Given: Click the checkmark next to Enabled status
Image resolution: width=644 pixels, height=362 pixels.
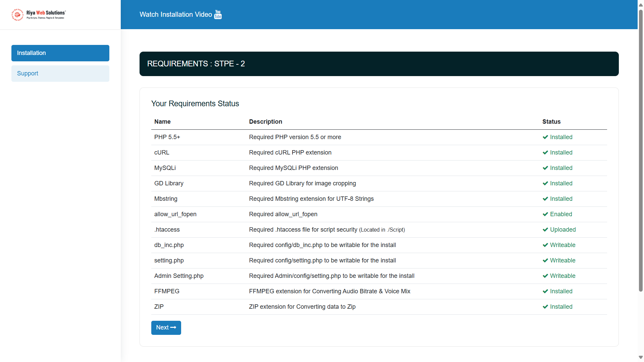Looking at the screenshot, I should pos(545,214).
